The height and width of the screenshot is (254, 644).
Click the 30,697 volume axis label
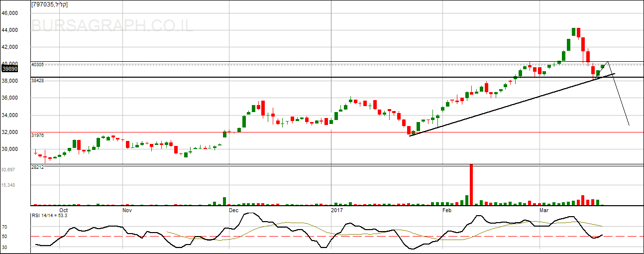[8, 170]
